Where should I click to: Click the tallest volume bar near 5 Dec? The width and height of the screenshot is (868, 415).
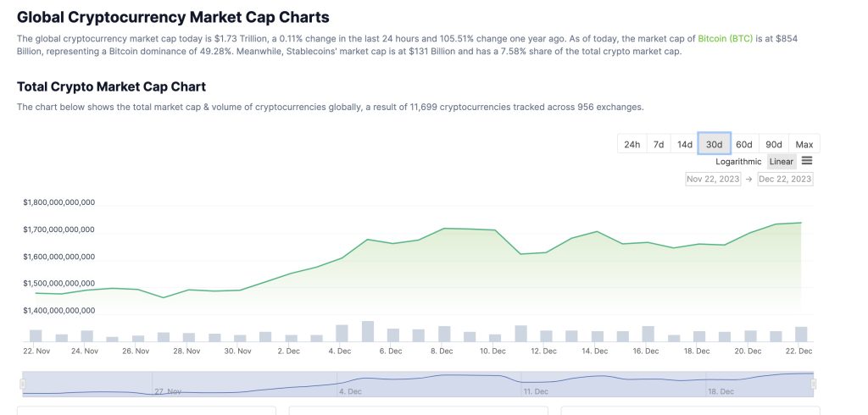pyautogui.click(x=368, y=330)
